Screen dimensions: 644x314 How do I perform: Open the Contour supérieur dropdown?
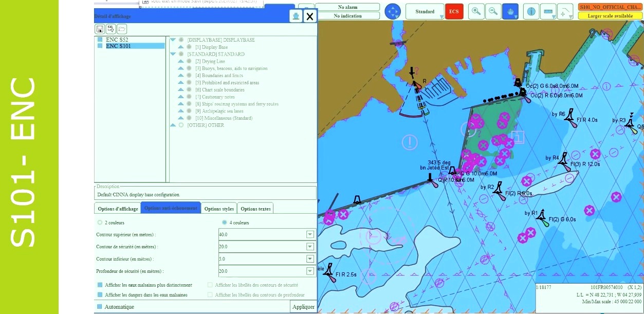(310, 234)
